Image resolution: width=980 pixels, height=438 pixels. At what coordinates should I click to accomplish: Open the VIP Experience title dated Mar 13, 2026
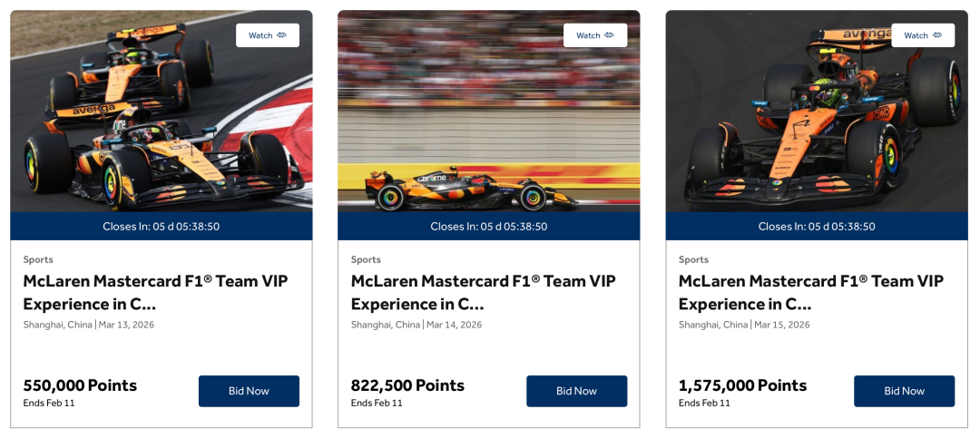[155, 292]
